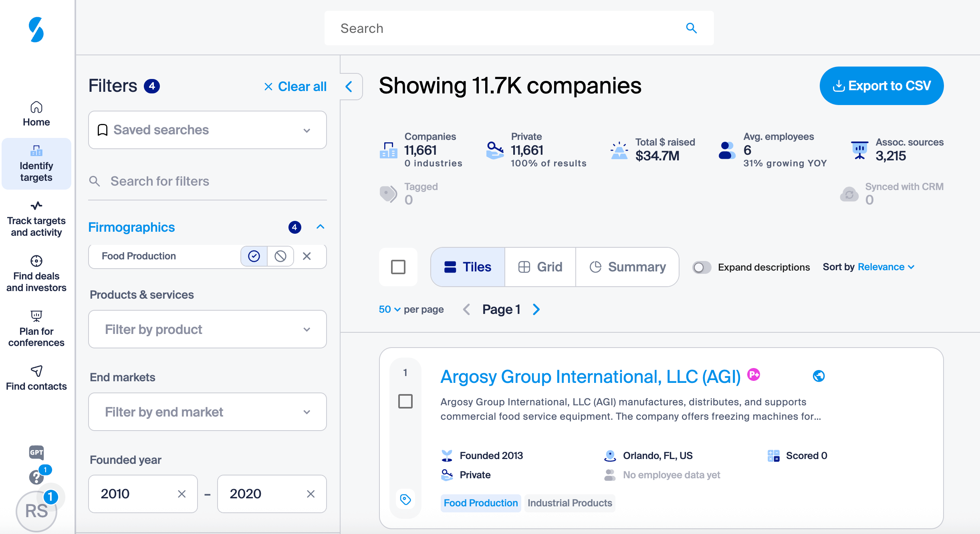The height and width of the screenshot is (534, 980).
Task: Switch to the Grid view tab
Action: (x=540, y=267)
